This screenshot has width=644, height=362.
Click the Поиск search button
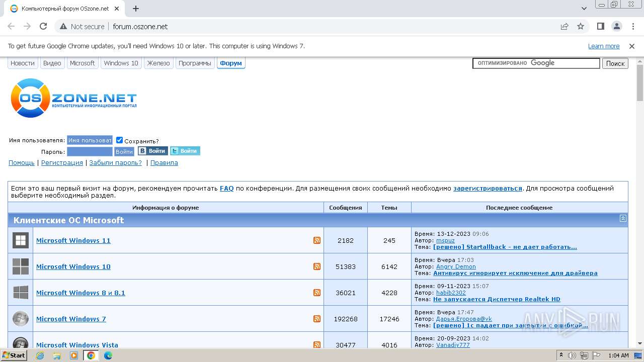615,63
